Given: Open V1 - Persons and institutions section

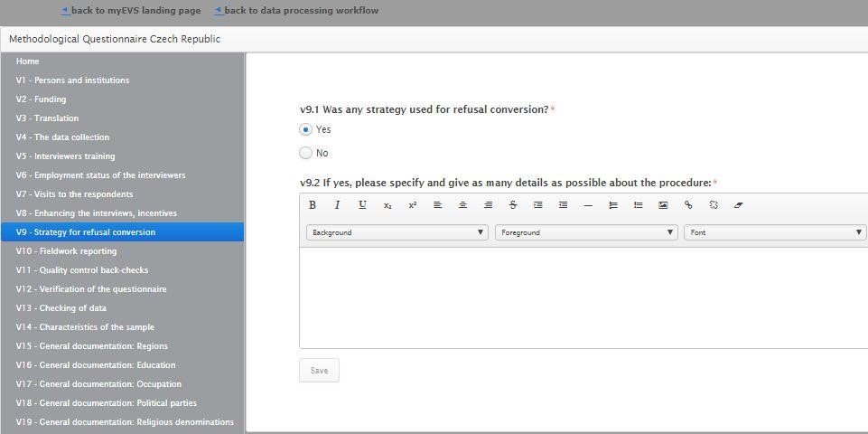Looking at the screenshot, I should click(122, 80).
